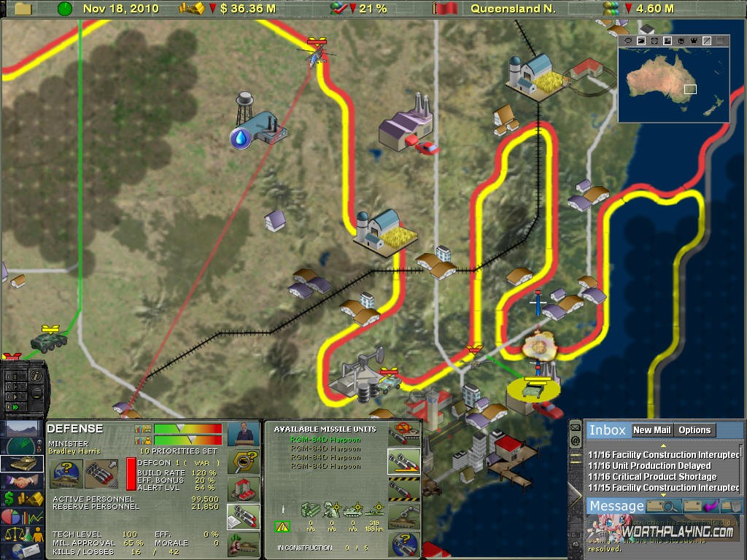Select the first RGM-84D Harpoon missile

click(x=325, y=440)
